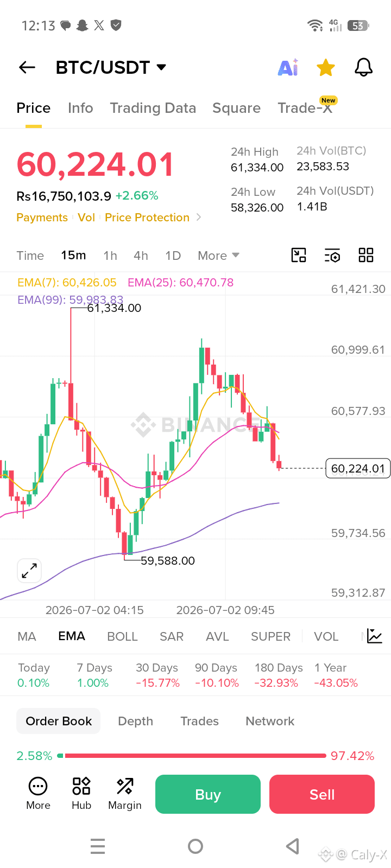Select the Order Book tab
Screen dimensions: 391x868
tap(59, 721)
